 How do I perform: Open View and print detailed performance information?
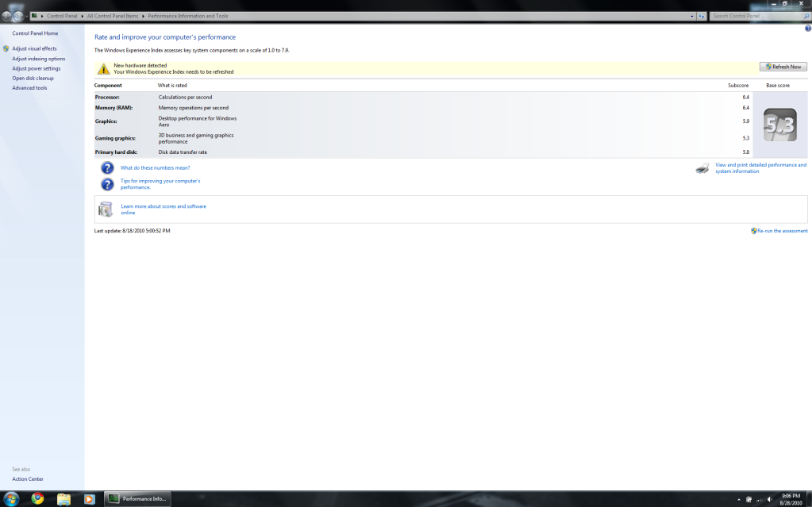tap(760, 167)
